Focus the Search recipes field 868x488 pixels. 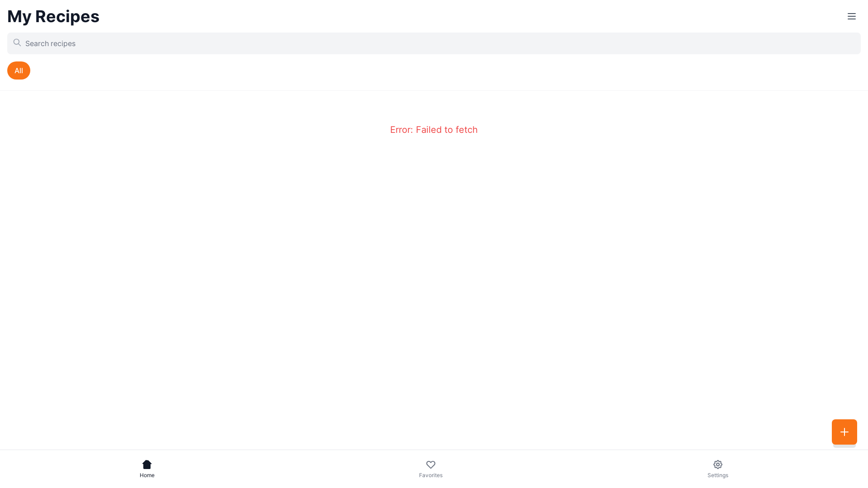(x=434, y=43)
